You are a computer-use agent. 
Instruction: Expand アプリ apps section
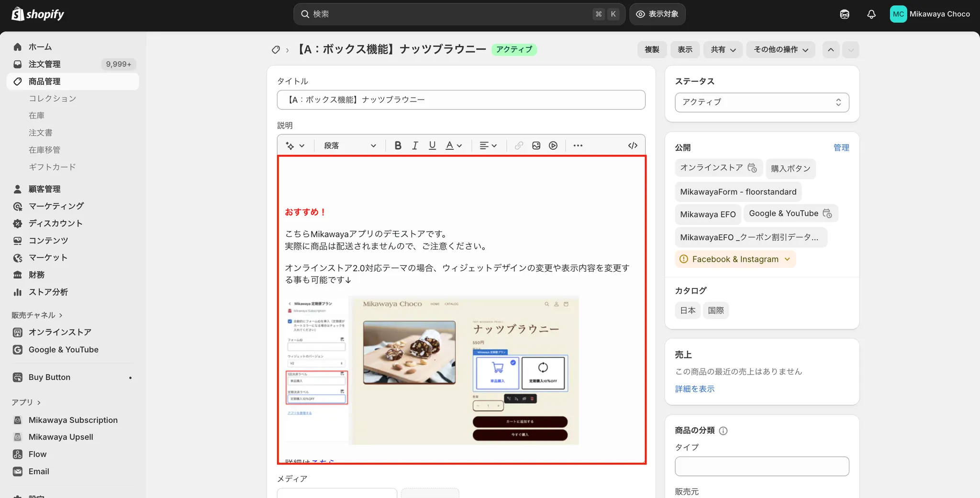(26, 402)
